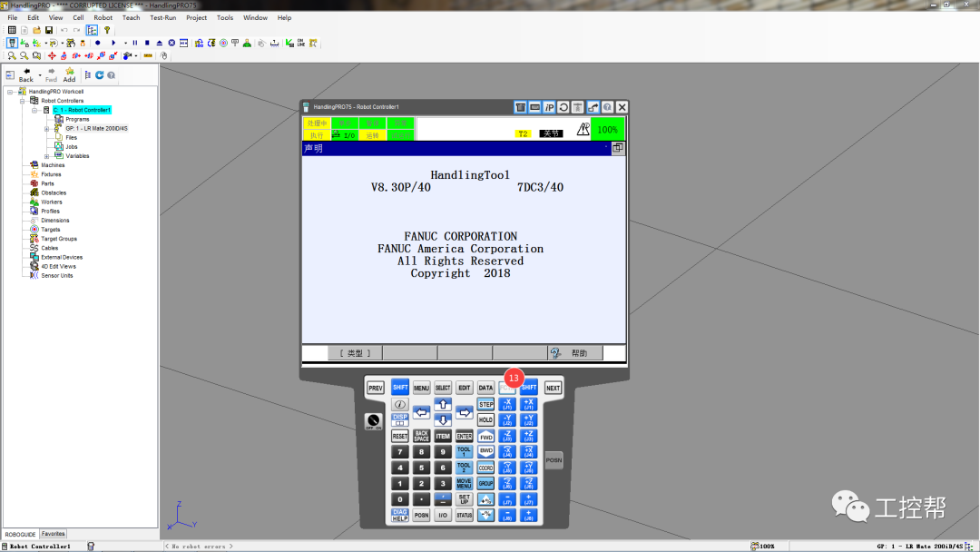Select the Fixtures tree item
980x552 pixels.
(x=51, y=174)
